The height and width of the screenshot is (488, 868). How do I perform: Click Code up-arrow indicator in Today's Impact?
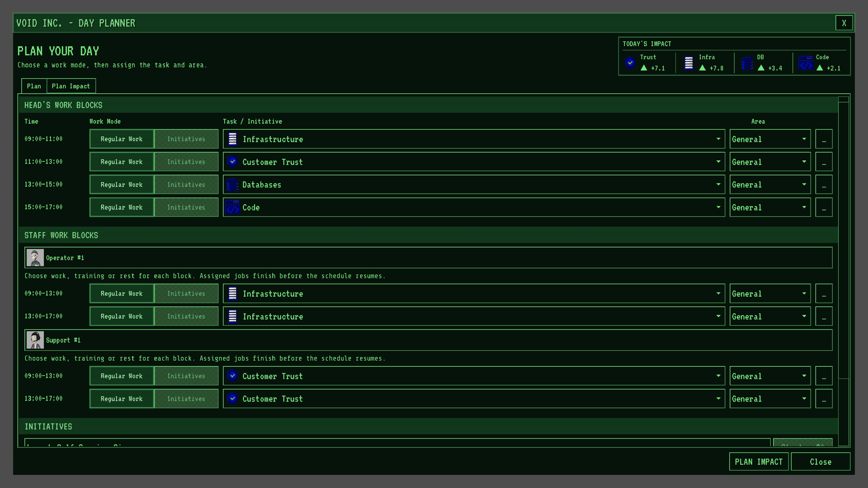click(x=820, y=68)
